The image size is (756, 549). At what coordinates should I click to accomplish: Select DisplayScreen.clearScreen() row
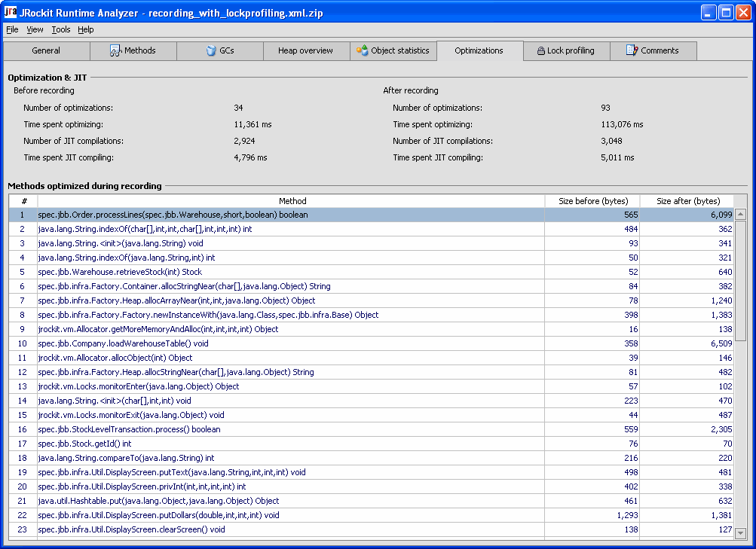click(372, 529)
